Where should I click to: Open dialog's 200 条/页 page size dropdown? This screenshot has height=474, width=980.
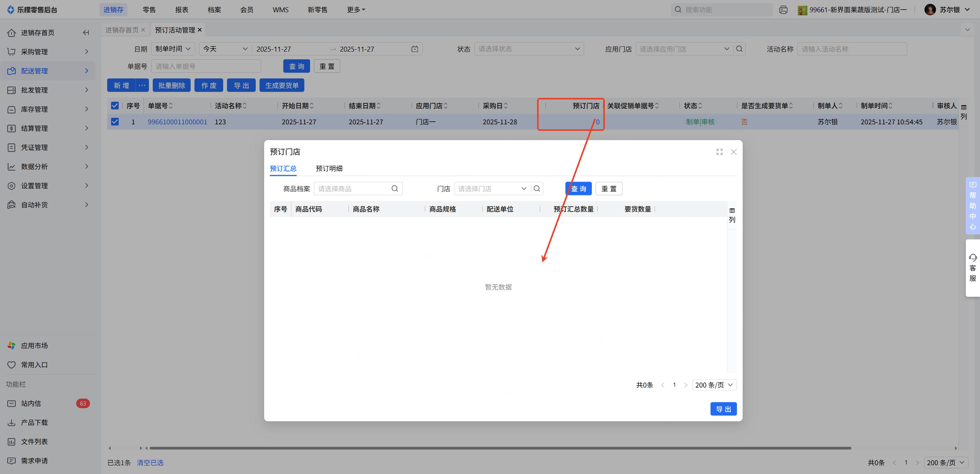pyautogui.click(x=714, y=385)
